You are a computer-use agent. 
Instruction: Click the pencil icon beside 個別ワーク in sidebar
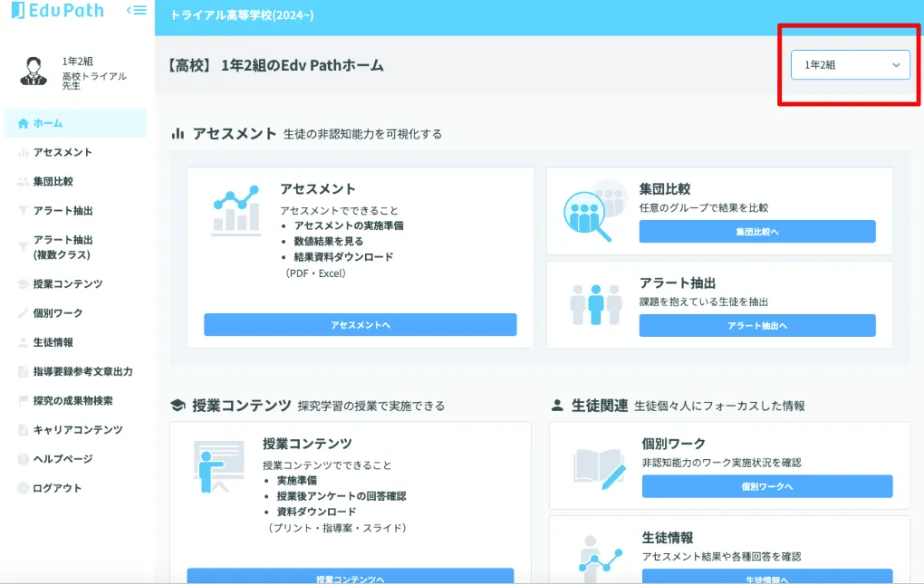(23, 313)
